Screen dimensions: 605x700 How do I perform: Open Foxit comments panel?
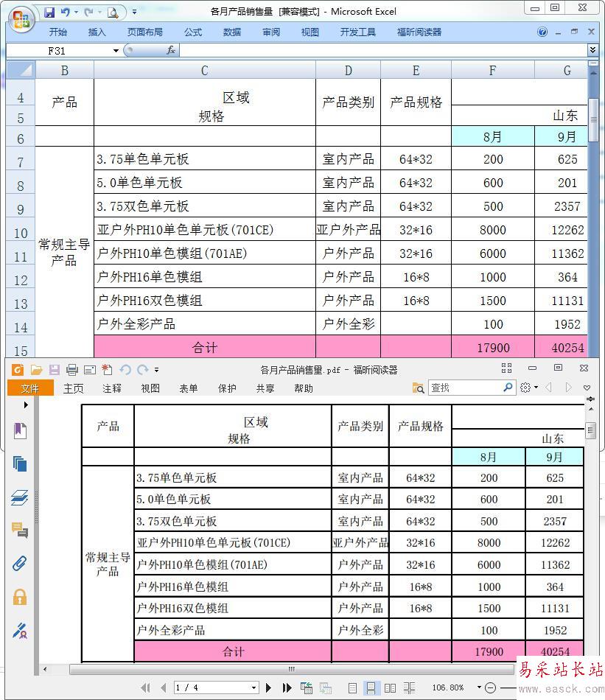(x=20, y=531)
